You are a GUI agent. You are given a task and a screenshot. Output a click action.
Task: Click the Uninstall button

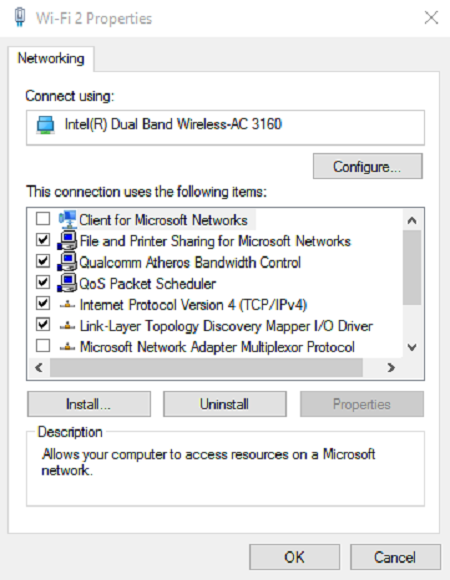coord(224,404)
